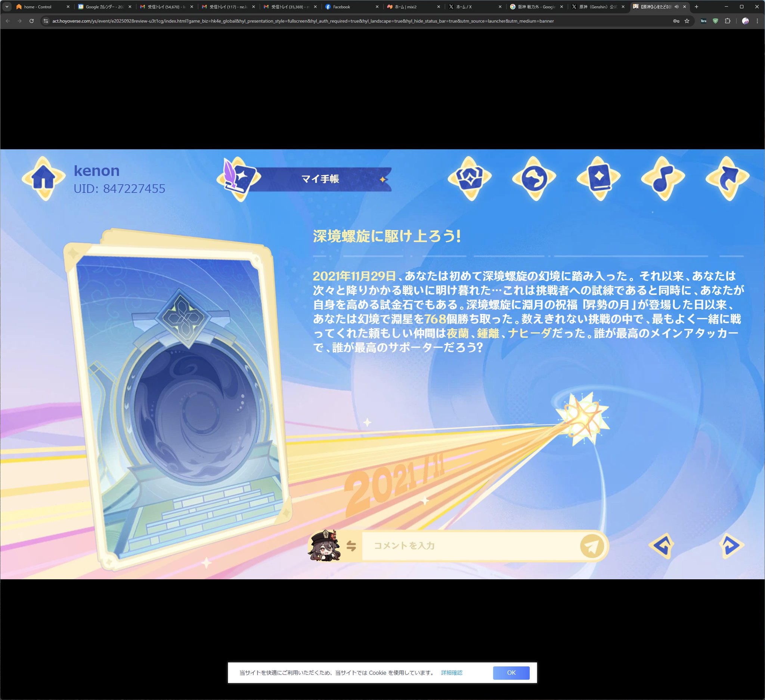Go to the previous page arrow

coord(662,546)
